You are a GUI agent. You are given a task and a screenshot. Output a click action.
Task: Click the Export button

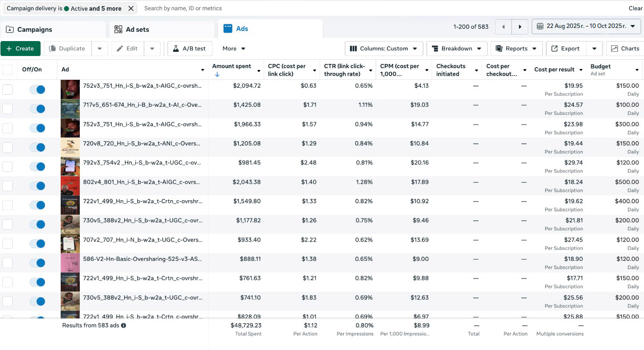(x=565, y=49)
